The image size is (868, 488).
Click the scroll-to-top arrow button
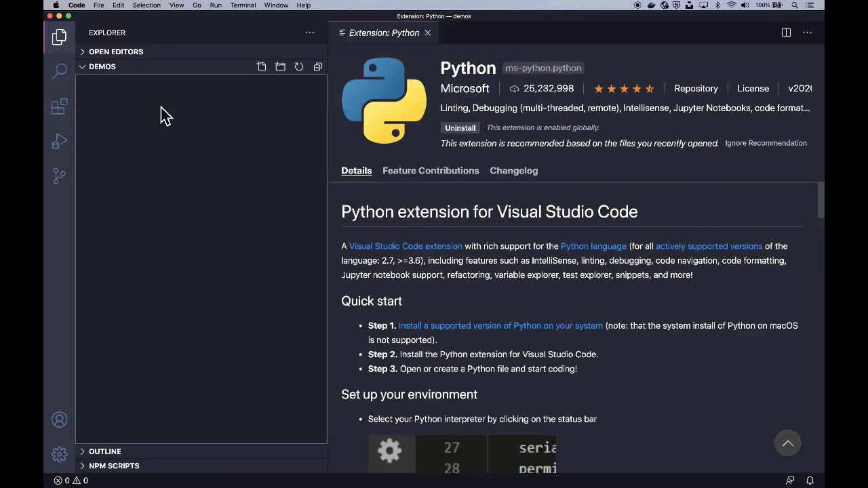[x=788, y=443]
